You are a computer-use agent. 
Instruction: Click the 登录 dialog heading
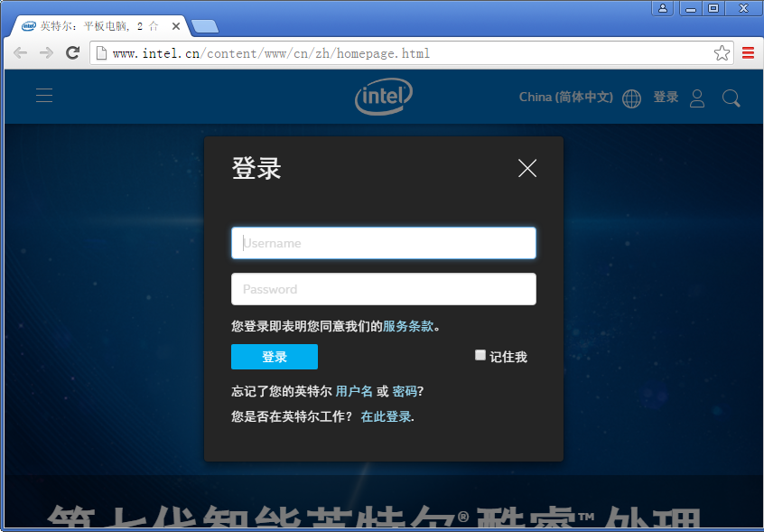[x=256, y=168]
